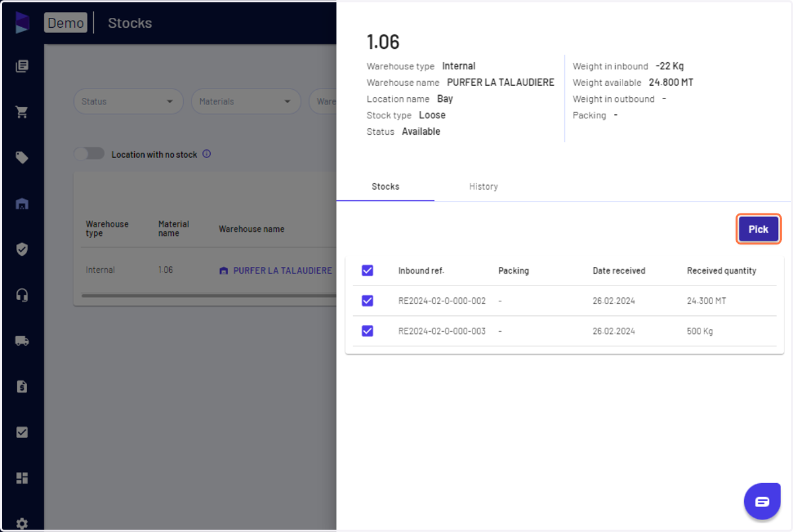
Task: Uncheck the RE2024-02-0-000-003 row checkbox
Action: pos(367,331)
